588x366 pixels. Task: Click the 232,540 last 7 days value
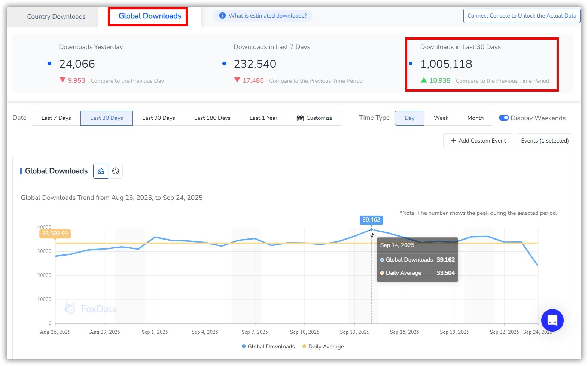coord(255,64)
